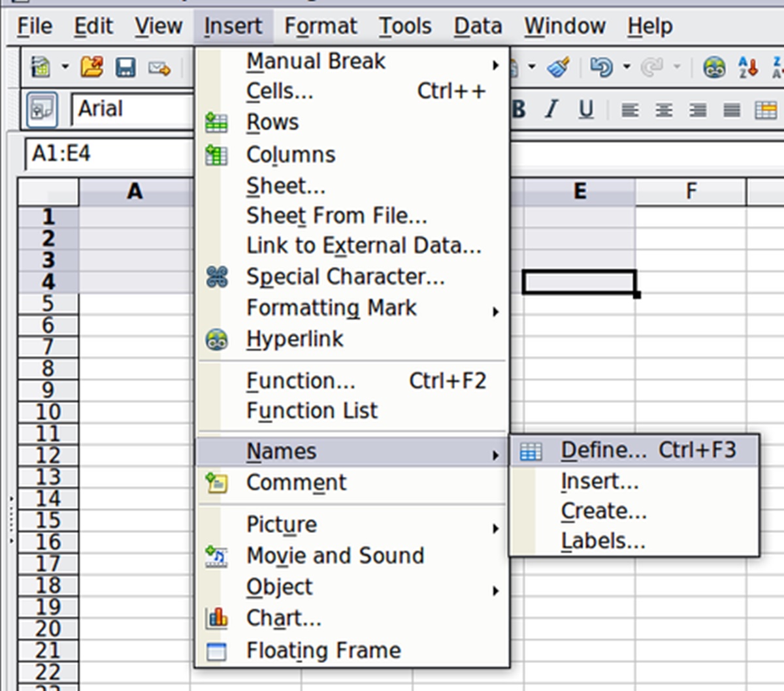Click the Format Paintbrush icon
This screenshot has height=691, width=784.
coord(559,67)
